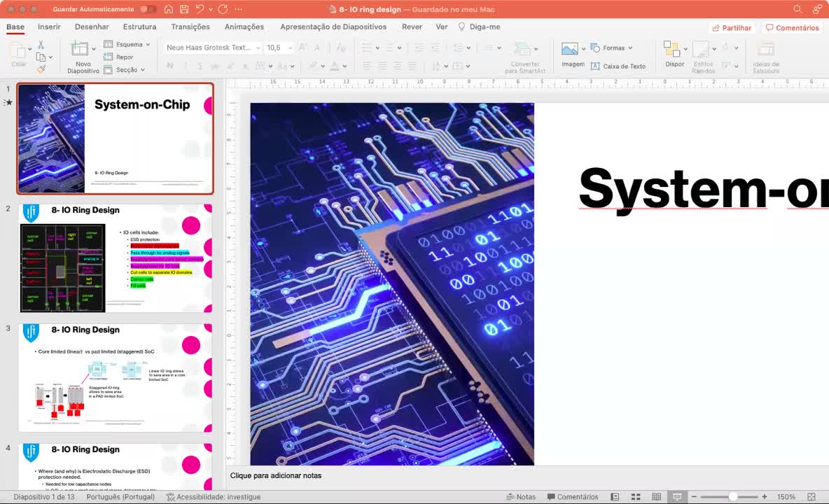Activate the format painter brush
The width and height of the screenshot is (829, 504).
pos(41,69)
